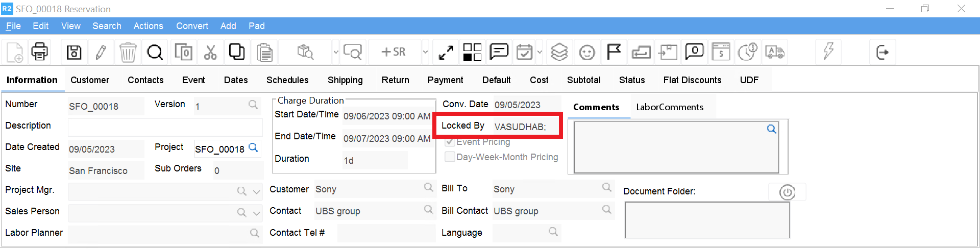Click the Document Folder power button
The height and width of the screenshot is (249, 980).
pyautogui.click(x=787, y=192)
